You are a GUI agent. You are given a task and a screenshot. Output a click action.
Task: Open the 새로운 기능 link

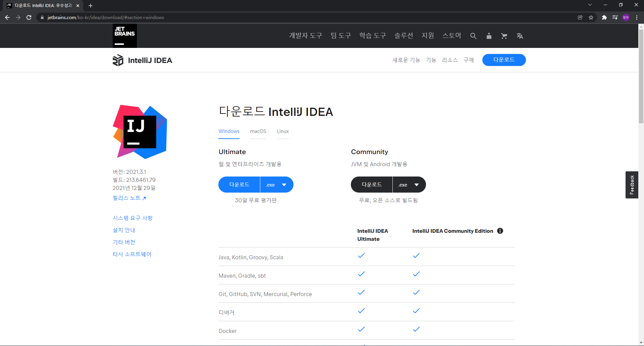[406, 60]
